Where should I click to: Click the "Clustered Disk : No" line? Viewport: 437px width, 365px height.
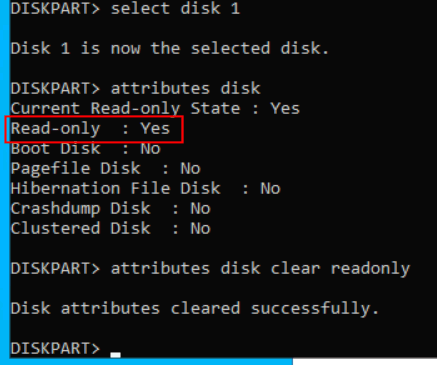tap(110, 228)
